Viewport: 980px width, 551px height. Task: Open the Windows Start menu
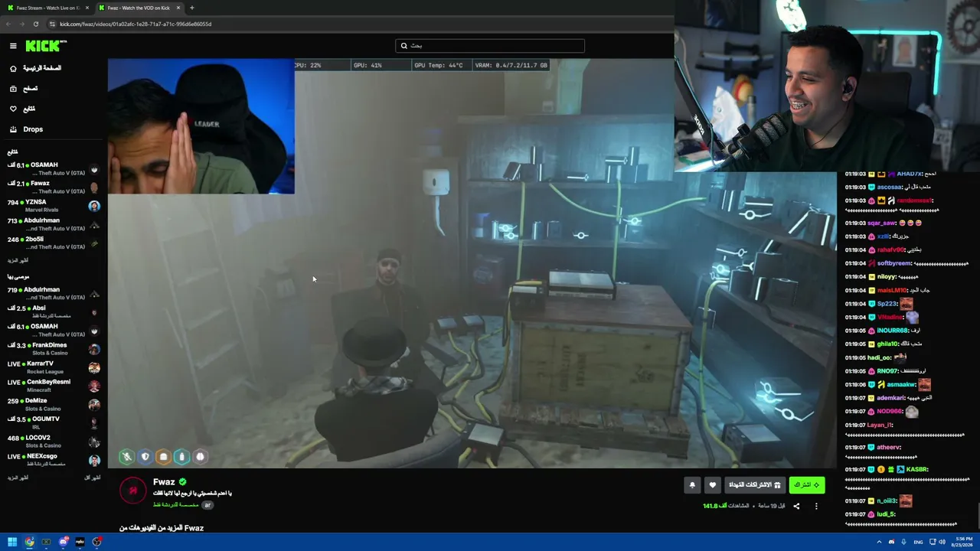coord(12,542)
